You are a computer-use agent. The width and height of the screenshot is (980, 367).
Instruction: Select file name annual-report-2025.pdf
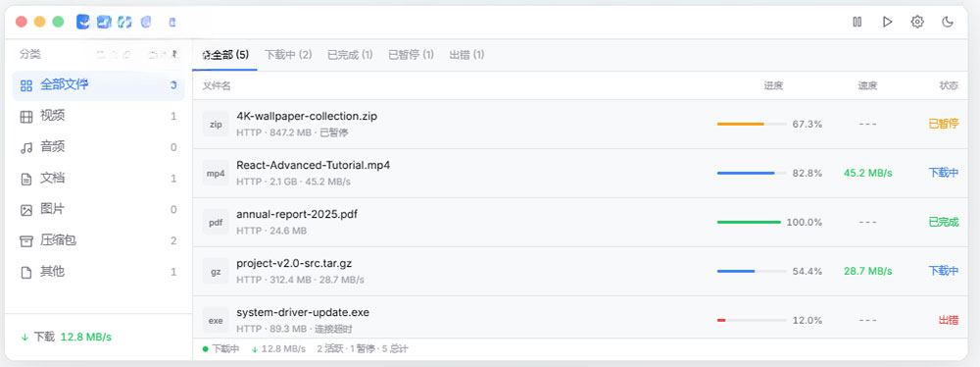[297, 214]
